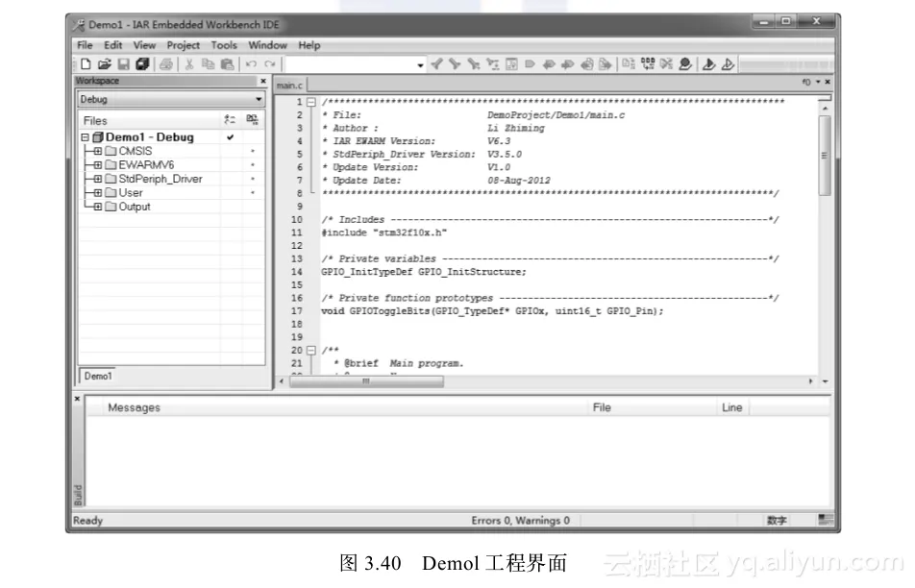Collapse the header comment fold at line 1
The height and width of the screenshot is (588, 915).
click(x=311, y=102)
